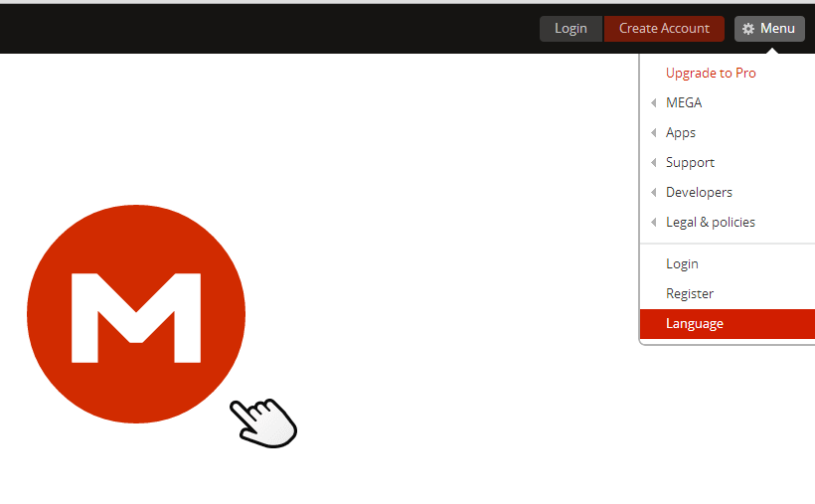This screenshot has height=504, width=815.
Task: Select Legal & policies menu entry
Action: coord(710,222)
